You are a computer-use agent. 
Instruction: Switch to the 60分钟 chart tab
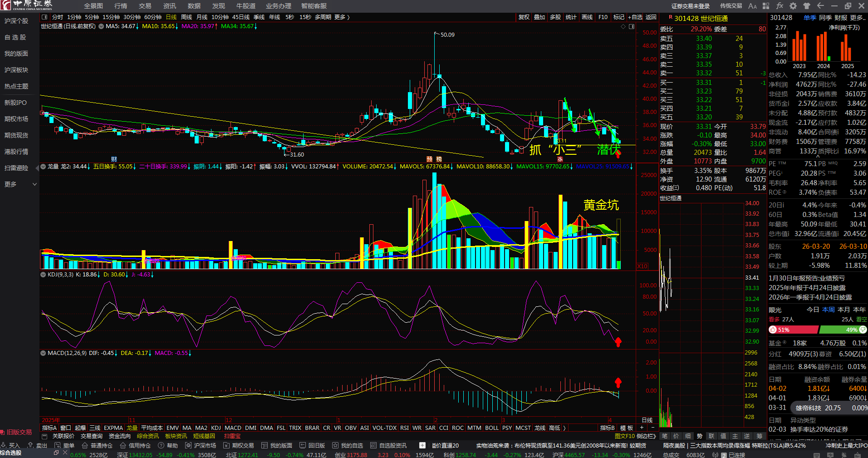153,17
